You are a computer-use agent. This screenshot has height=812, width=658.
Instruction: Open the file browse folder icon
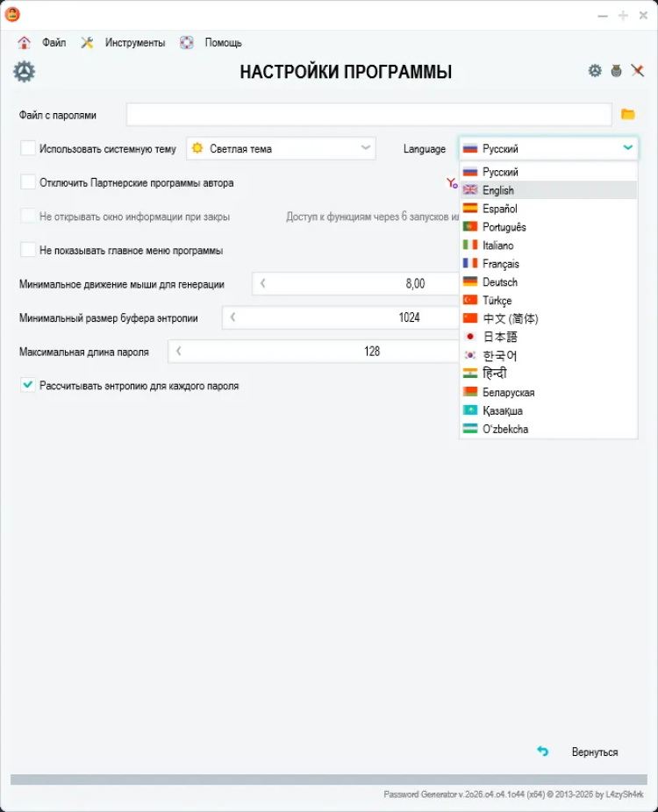tap(627, 114)
